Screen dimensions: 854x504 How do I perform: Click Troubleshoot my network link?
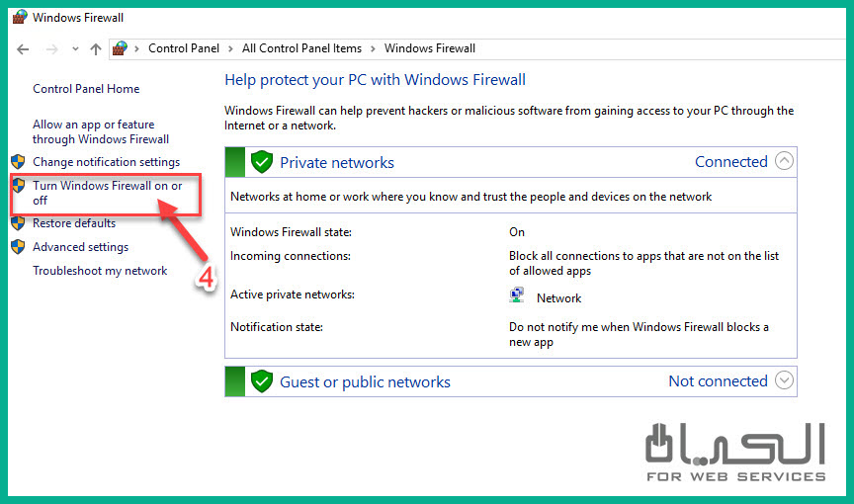(x=100, y=271)
